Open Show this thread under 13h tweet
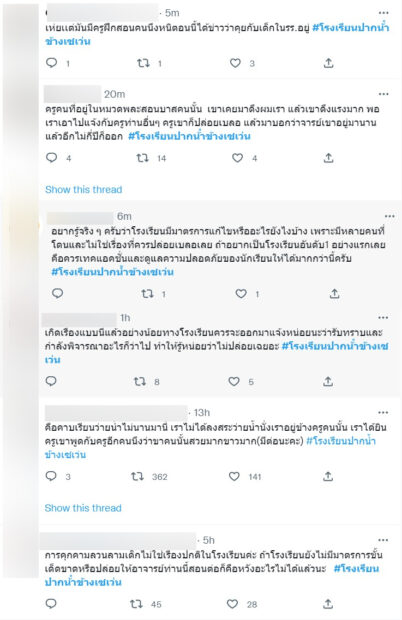 tap(83, 508)
